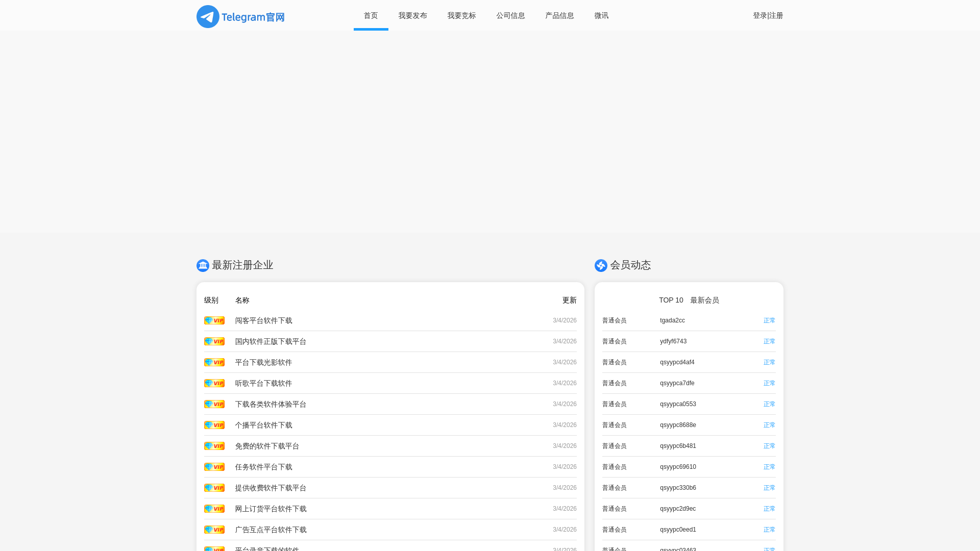Select member qsyypc2d9ec
Image resolution: width=980 pixels, height=551 pixels.
[x=678, y=509]
